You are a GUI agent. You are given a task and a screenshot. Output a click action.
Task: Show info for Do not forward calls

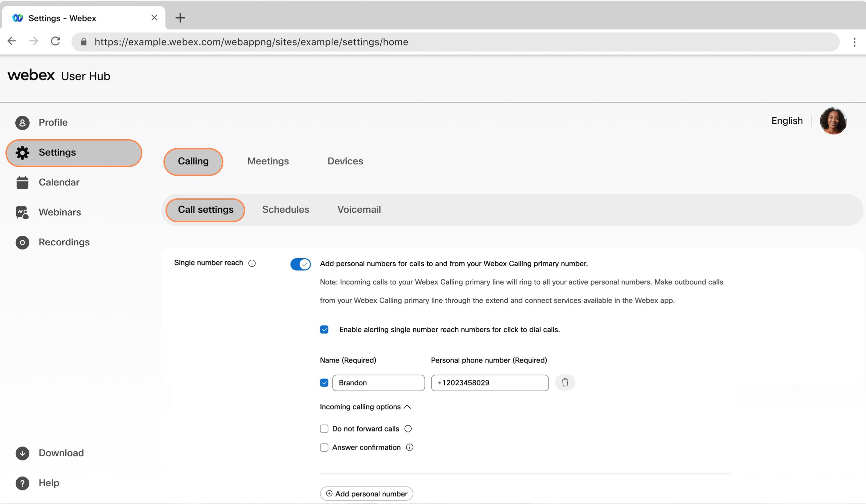coord(408,429)
